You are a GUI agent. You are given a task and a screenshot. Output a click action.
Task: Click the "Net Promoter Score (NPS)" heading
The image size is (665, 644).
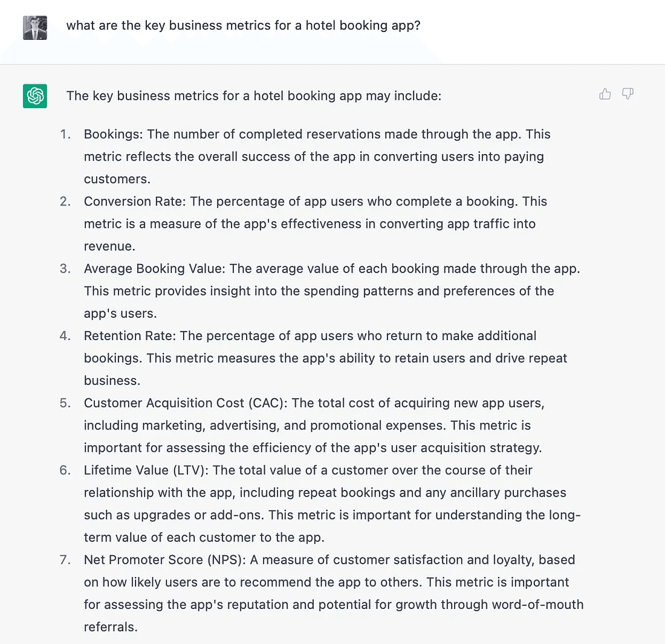(x=164, y=560)
